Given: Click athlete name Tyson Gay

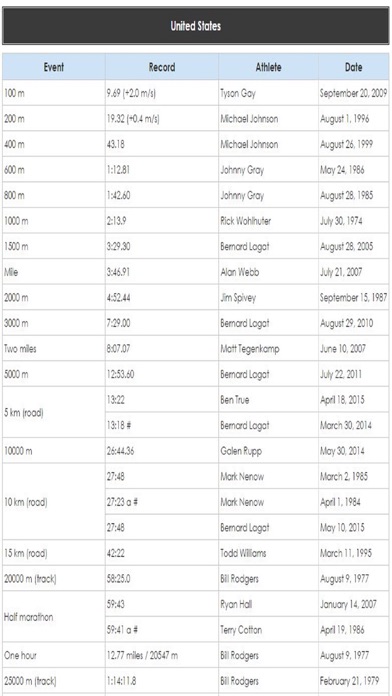Looking at the screenshot, I should pyautogui.click(x=238, y=94).
